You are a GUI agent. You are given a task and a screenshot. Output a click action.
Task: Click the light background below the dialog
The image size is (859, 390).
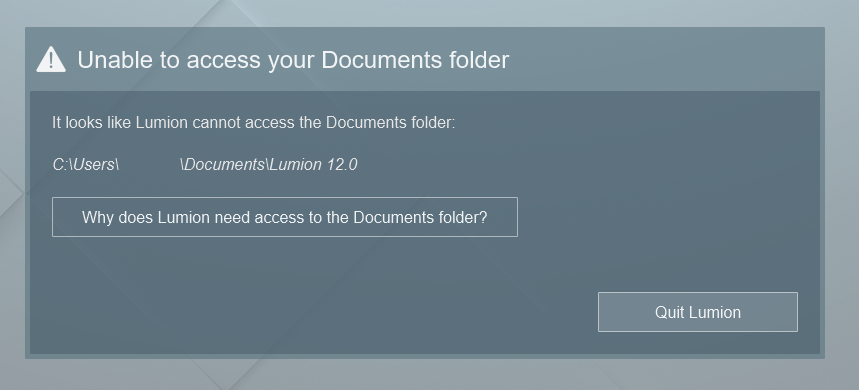point(430,375)
